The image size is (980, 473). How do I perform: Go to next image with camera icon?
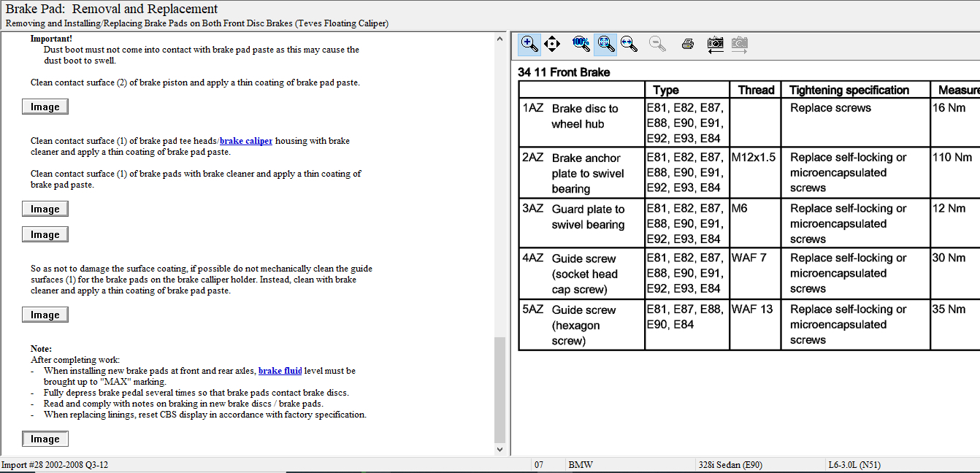pyautogui.click(x=740, y=45)
